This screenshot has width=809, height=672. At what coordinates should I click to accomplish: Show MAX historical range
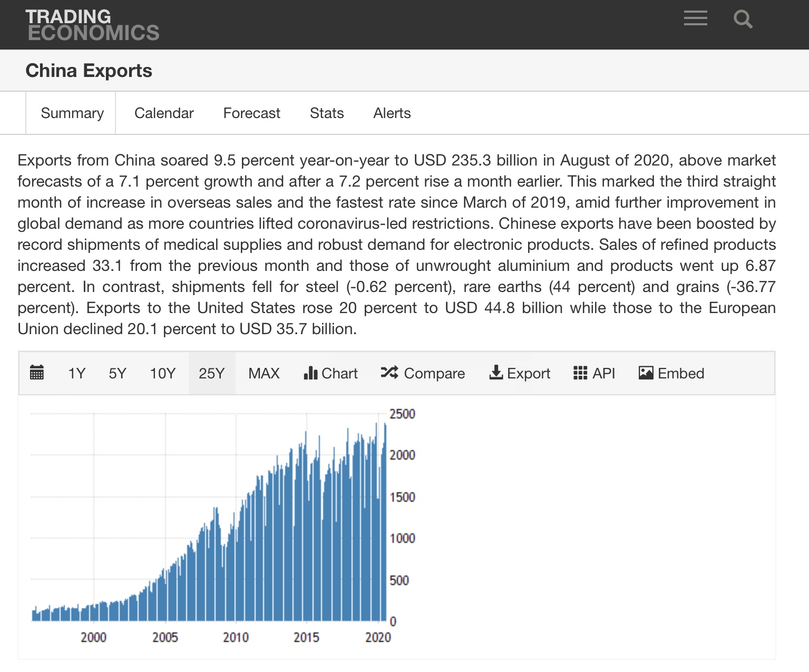(x=264, y=373)
